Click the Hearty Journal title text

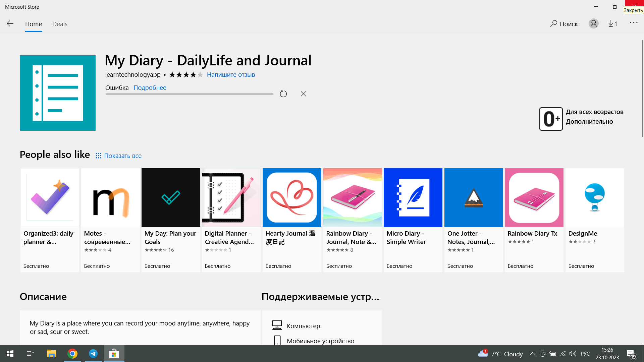click(x=290, y=238)
